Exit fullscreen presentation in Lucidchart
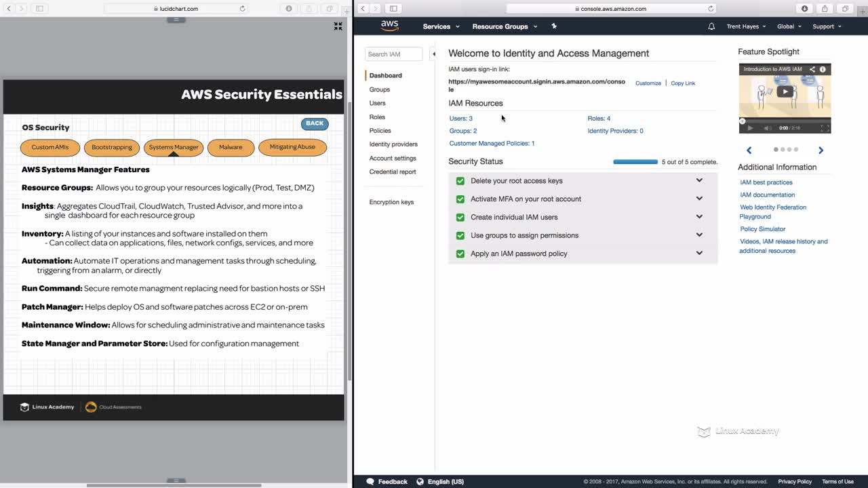The image size is (868, 488). click(338, 26)
